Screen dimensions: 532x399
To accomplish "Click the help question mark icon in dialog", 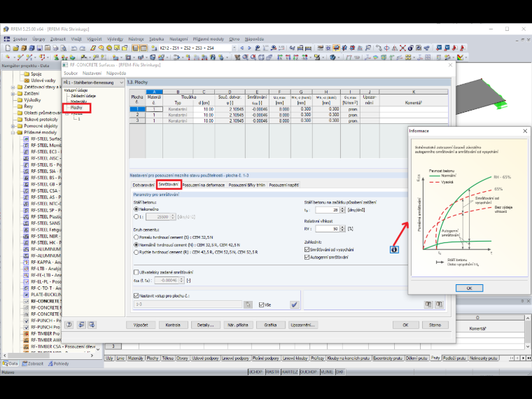I will pos(69,325).
